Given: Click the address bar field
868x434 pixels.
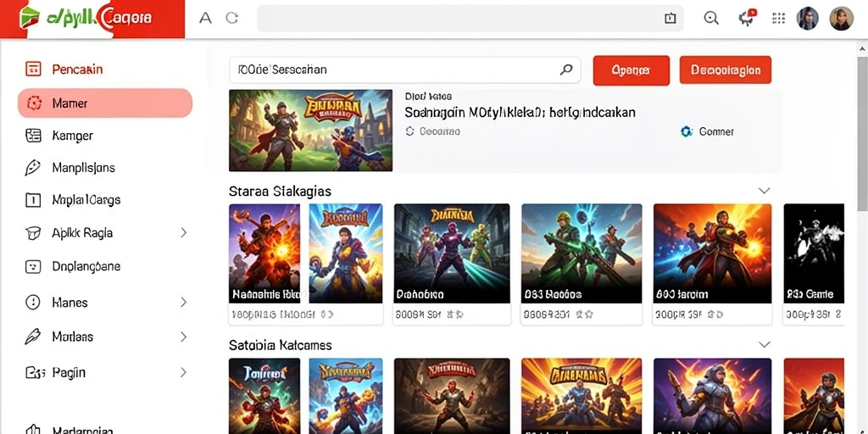Looking at the screenshot, I should point(470,19).
